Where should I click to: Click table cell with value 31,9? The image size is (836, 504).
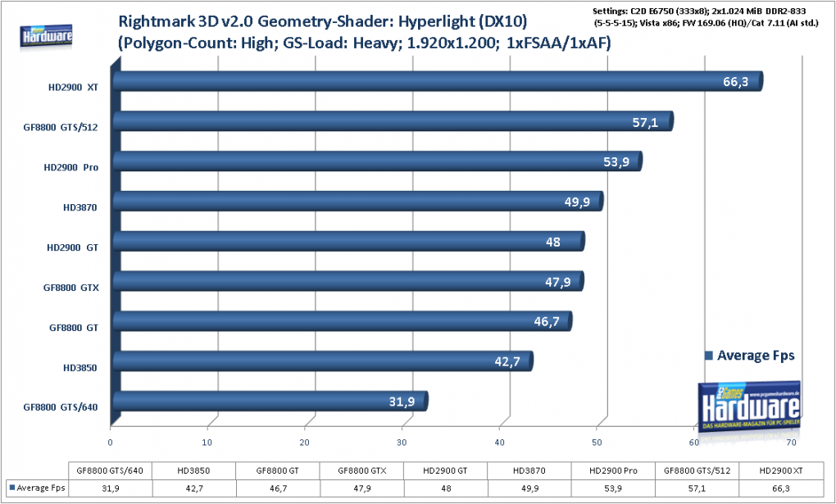[110, 488]
